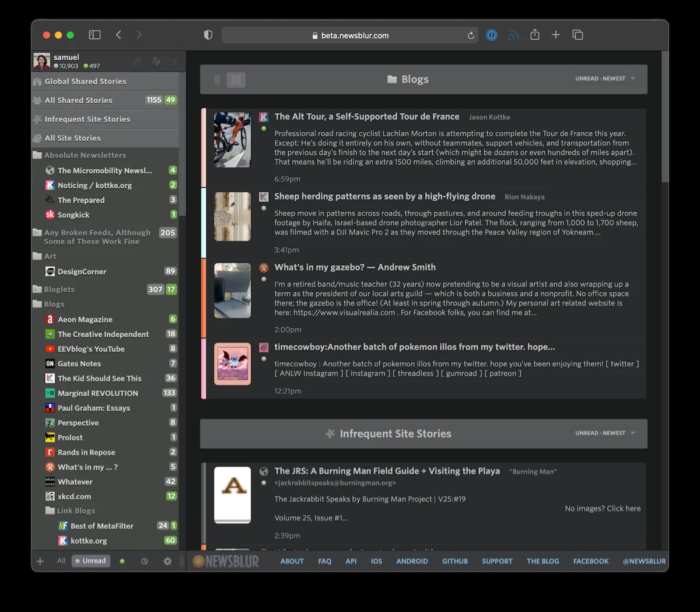
Task: Click the beta.newsblur.com address bar
Action: (350, 36)
